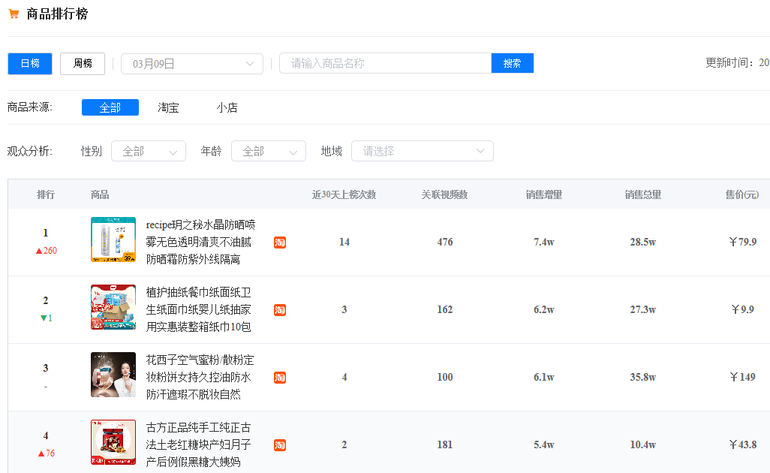Click Taobao icon on recipe sunscreen row
Viewport: 770px width, 473px height.
pos(280,242)
